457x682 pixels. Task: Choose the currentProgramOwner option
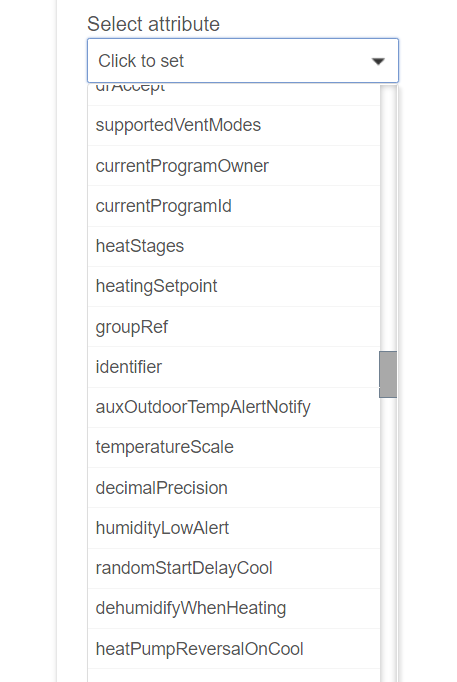point(234,166)
